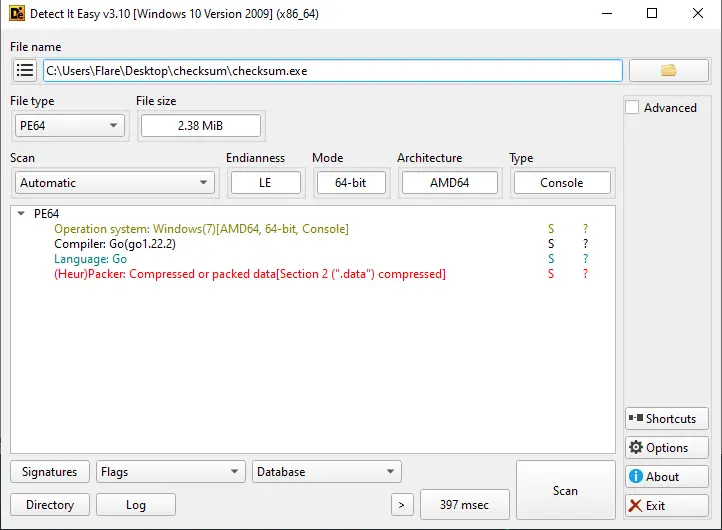This screenshot has height=530, width=722.
Task: Click the LE endianness button
Action: pos(266,183)
